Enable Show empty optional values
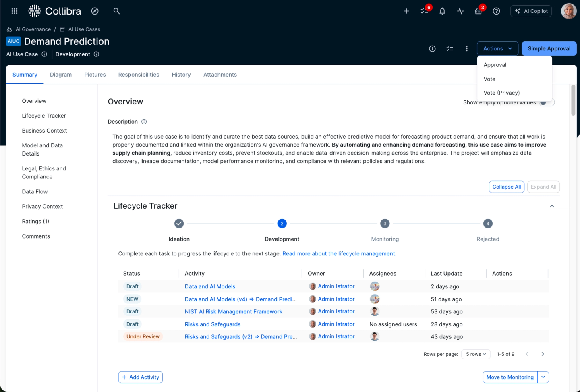This screenshot has height=392, width=580. [x=547, y=102]
